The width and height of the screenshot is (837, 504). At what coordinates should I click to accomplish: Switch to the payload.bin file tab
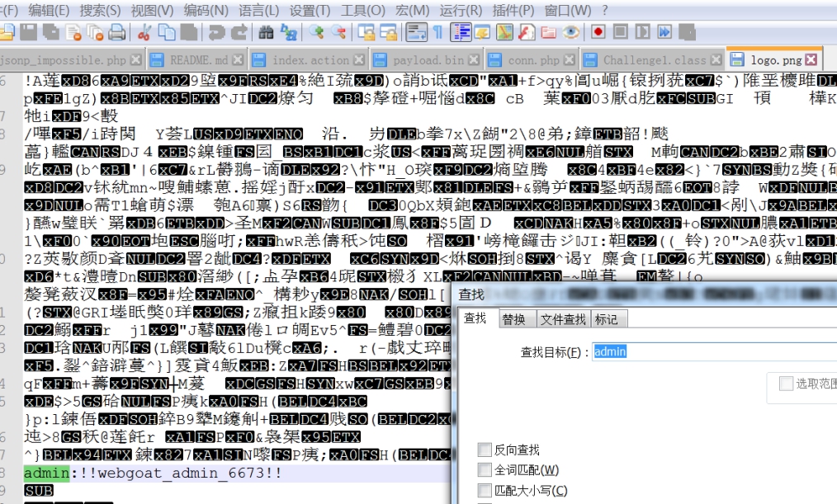(x=428, y=59)
